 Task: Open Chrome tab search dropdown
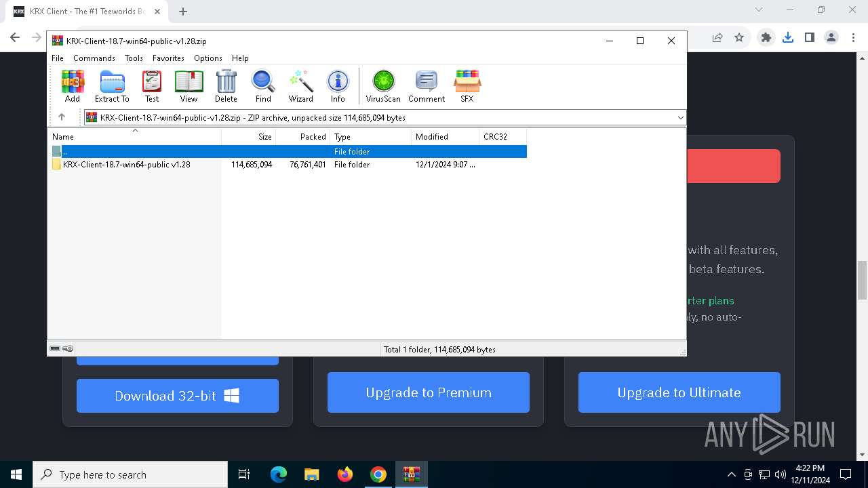759,9
